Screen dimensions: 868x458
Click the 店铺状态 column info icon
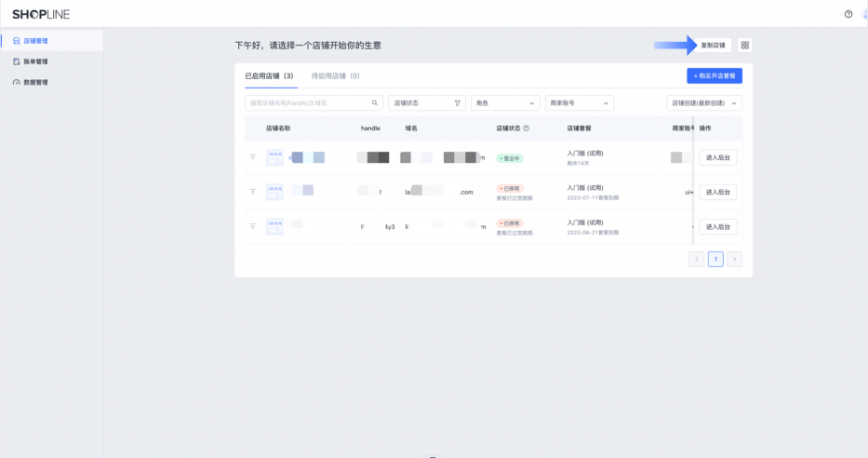(x=527, y=128)
